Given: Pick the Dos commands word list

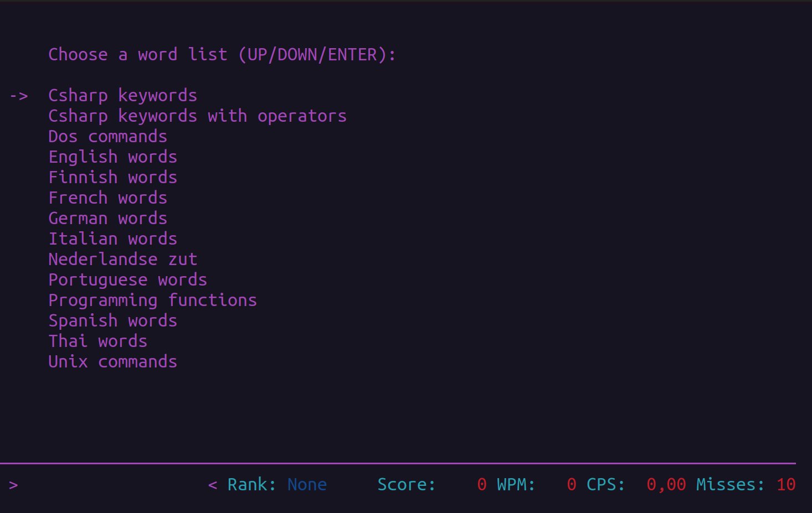Looking at the screenshot, I should pos(107,137).
